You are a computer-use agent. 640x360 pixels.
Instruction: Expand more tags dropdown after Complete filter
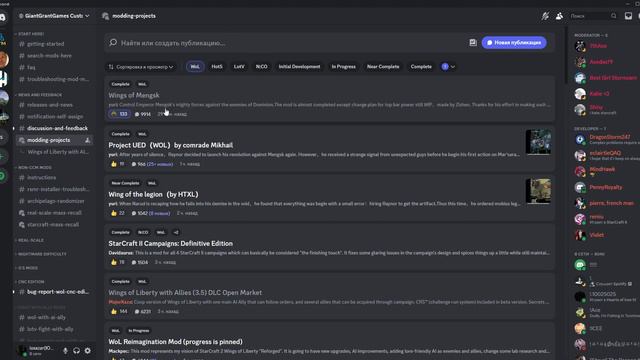[448, 67]
